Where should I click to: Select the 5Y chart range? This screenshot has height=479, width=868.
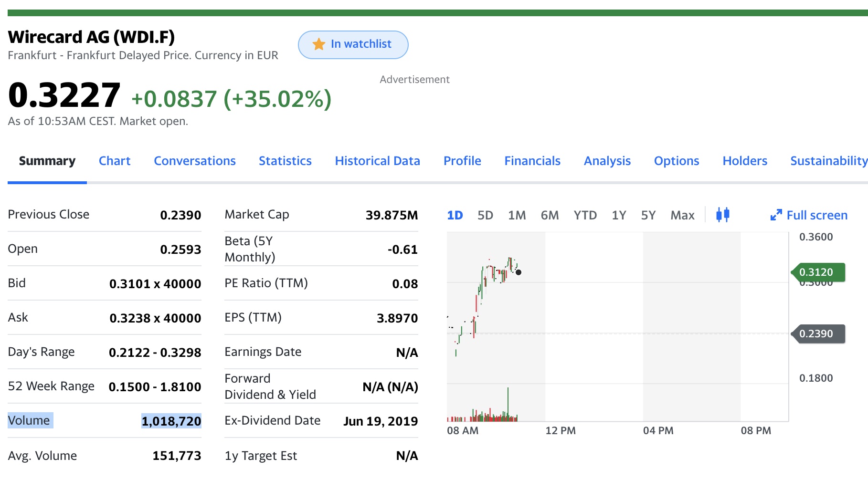coord(648,215)
